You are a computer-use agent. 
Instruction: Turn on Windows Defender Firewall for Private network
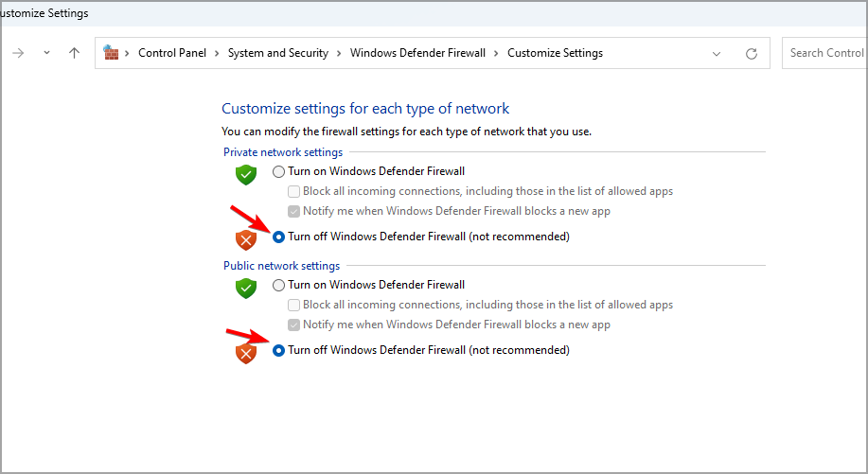point(278,171)
